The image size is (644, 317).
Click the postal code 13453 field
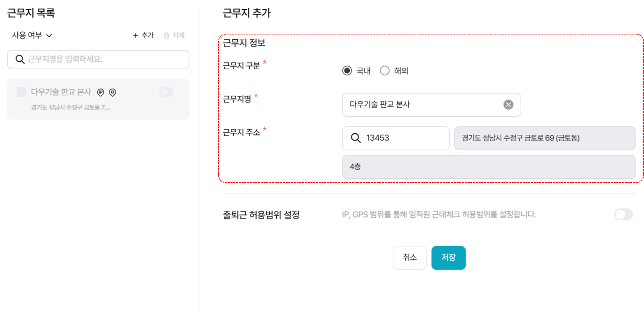[396, 138]
